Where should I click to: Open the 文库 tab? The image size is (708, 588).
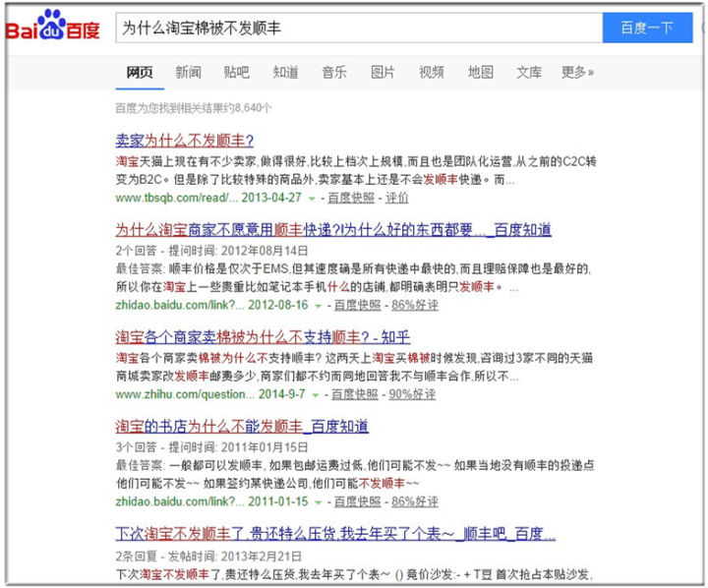[529, 72]
